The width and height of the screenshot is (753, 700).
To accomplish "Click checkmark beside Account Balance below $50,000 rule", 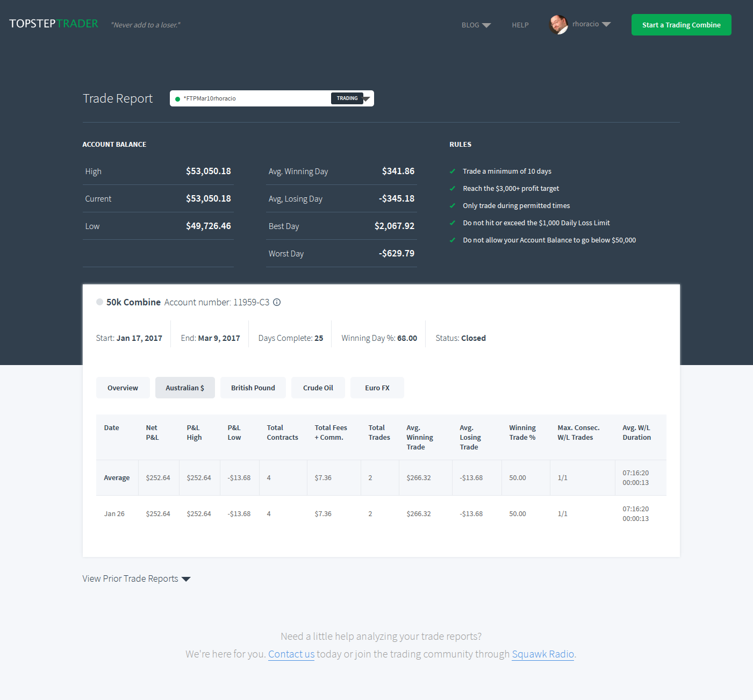I will click(x=453, y=240).
